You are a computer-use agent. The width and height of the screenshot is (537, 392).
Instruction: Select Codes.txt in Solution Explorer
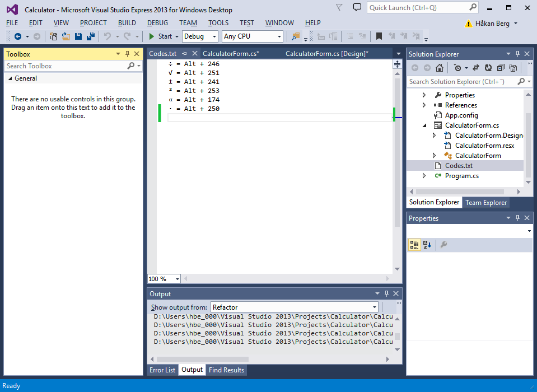(459, 166)
